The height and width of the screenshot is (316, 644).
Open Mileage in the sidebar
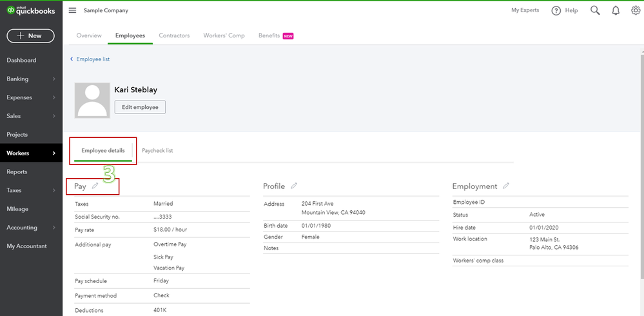pos(17,209)
